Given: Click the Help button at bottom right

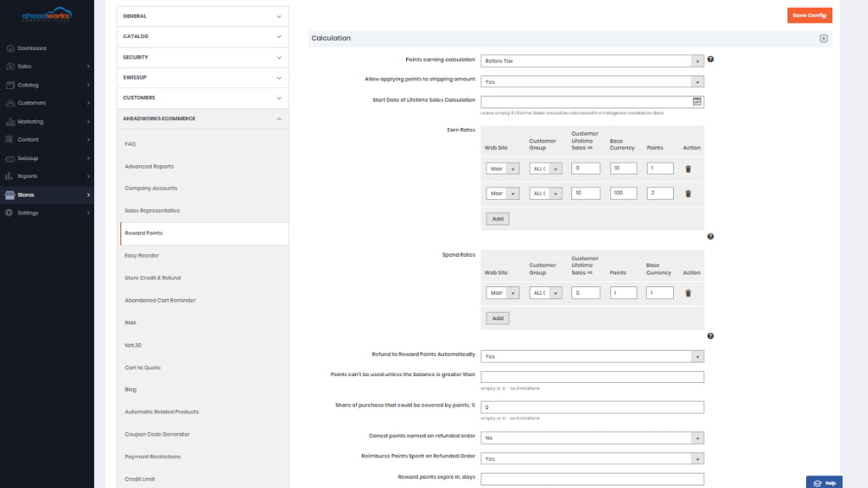Looking at the screenshot, I should point(824,482).
